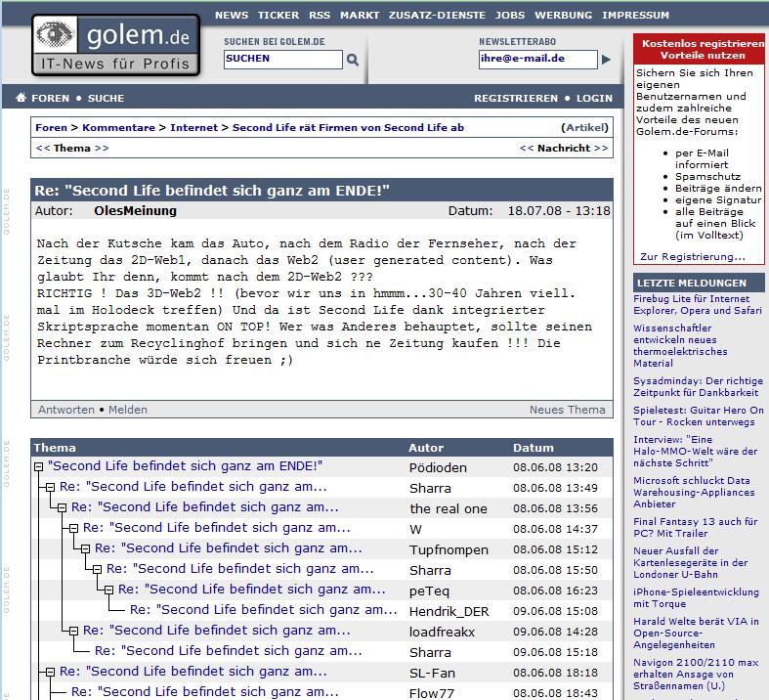769x700 pixels.
Task: Open the RSS menu item
Action: [320, 16]
